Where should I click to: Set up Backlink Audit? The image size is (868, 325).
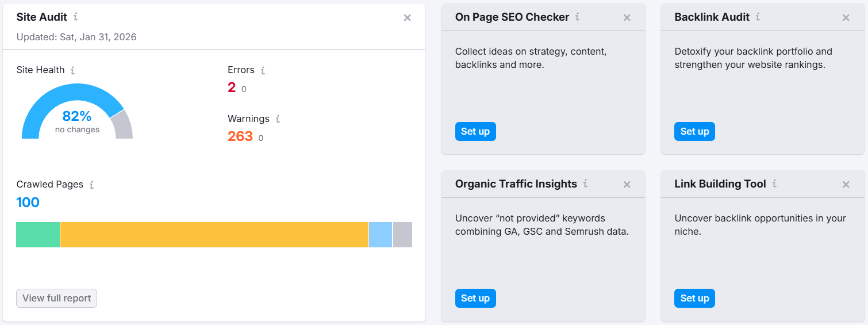click(694, 131)
